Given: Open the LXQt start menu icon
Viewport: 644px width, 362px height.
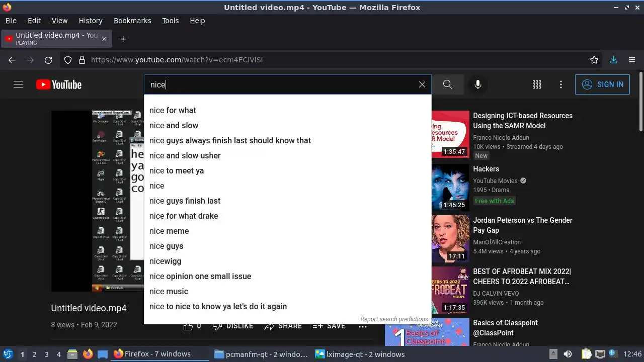Looking at the screenshot, I should click(8, 354).
